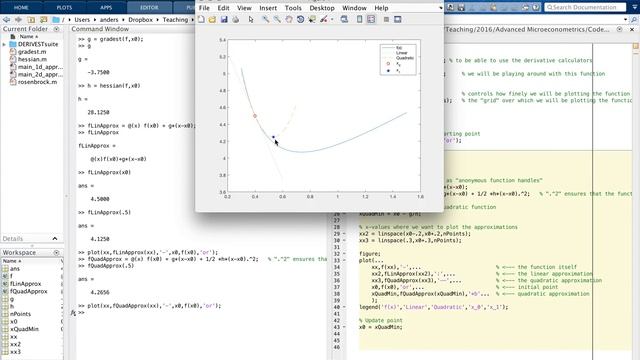Viewport: 640px width, 360px height.
Task: Click the Link Plot icon
Action: pos(344,19)
